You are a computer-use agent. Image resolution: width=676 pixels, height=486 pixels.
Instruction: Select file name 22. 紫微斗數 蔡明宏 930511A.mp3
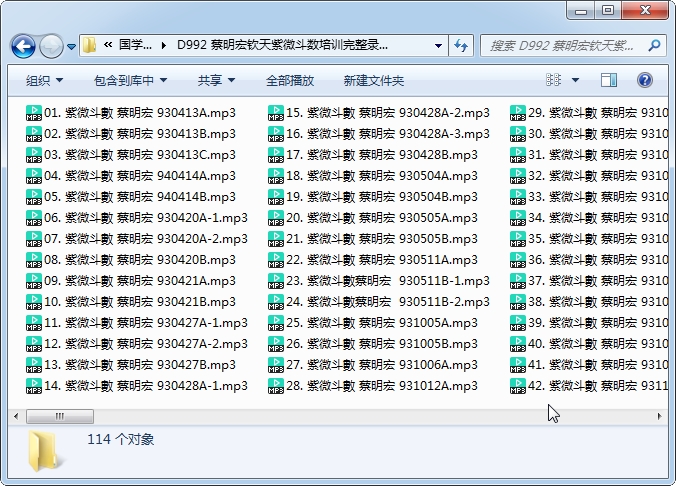(382, 260)
